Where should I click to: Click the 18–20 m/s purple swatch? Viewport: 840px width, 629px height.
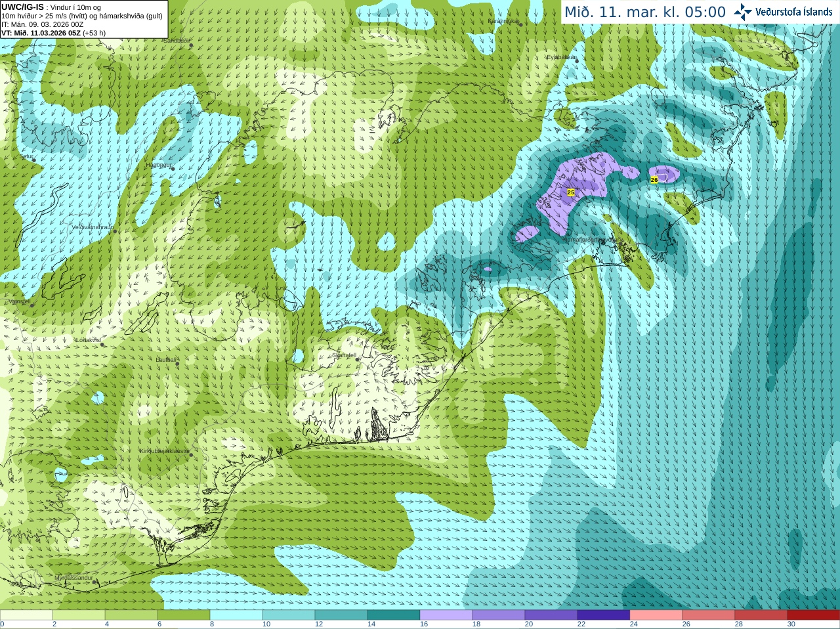[499, 615]
